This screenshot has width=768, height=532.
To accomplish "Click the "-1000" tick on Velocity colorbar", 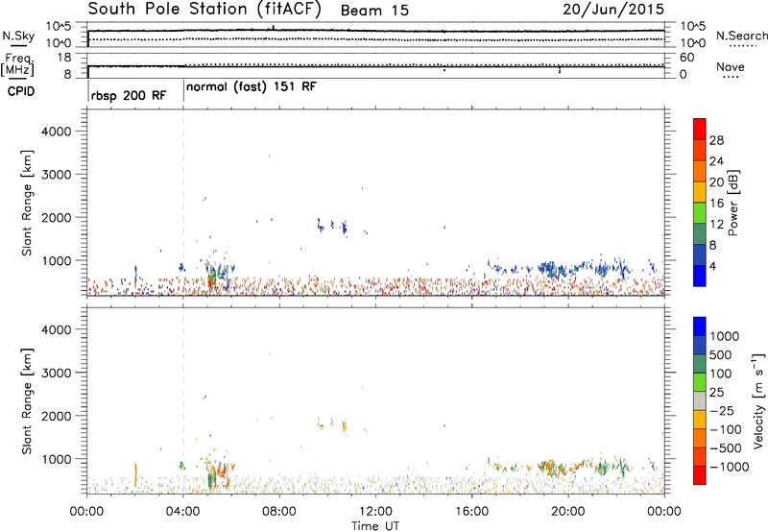I will 730,467.
